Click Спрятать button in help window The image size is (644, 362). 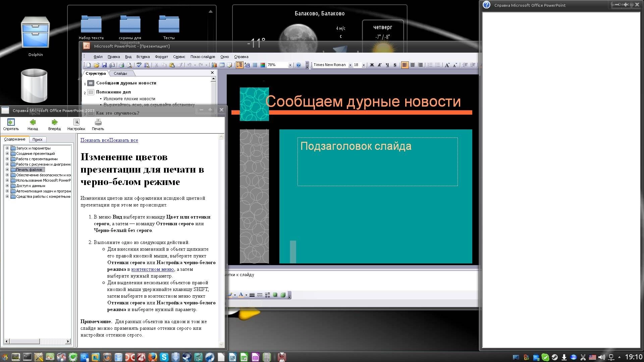click(x=11, y=125)
